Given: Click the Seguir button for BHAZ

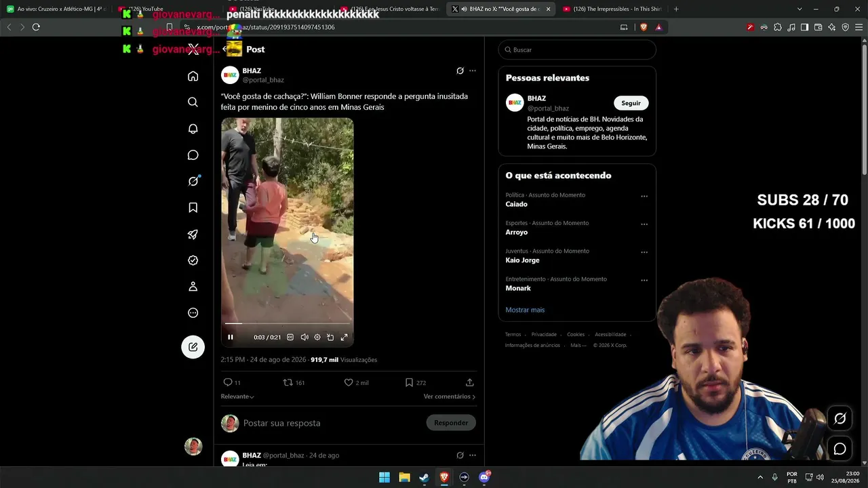Looking at the screenshot, I should 631,103.
